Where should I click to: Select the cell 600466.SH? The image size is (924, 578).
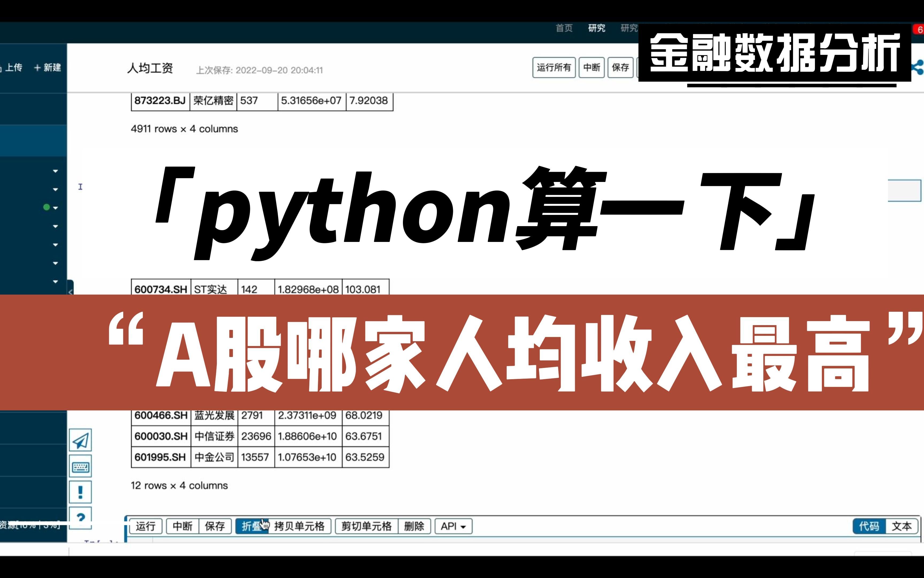[x=161, y=417]
